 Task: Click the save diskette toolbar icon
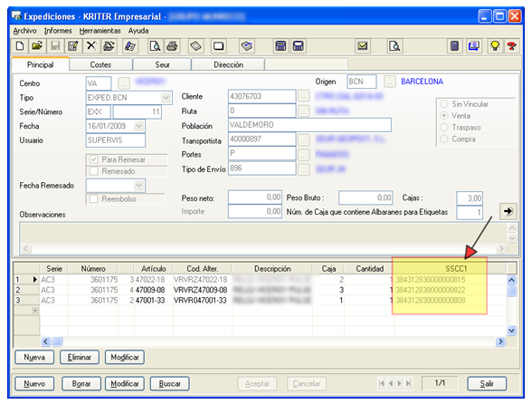[x=55, y=46]
